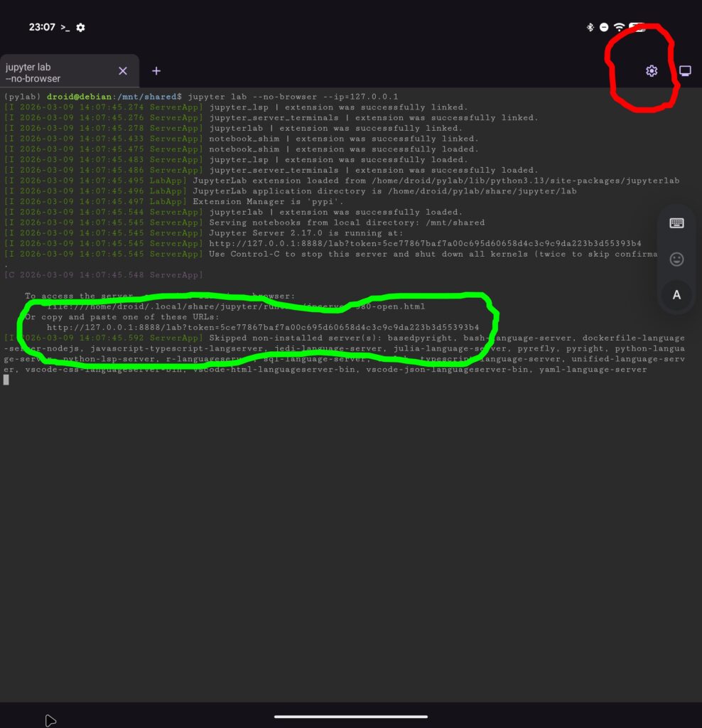Close the jupyter lab terminal tab
The height and width of the screenshot is (728, 702).
[122, 71]
